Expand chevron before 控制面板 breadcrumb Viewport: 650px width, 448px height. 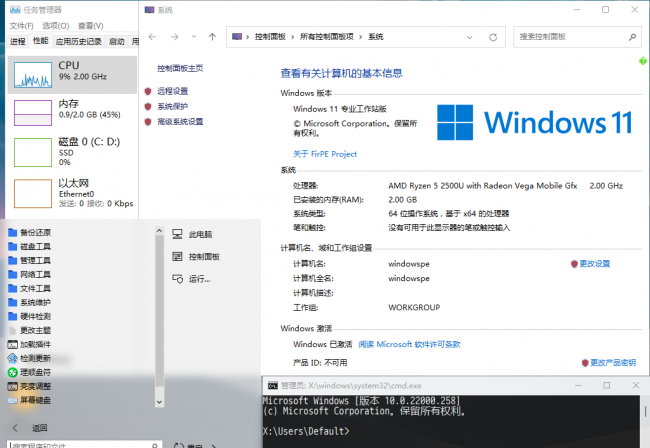point(247,37)
